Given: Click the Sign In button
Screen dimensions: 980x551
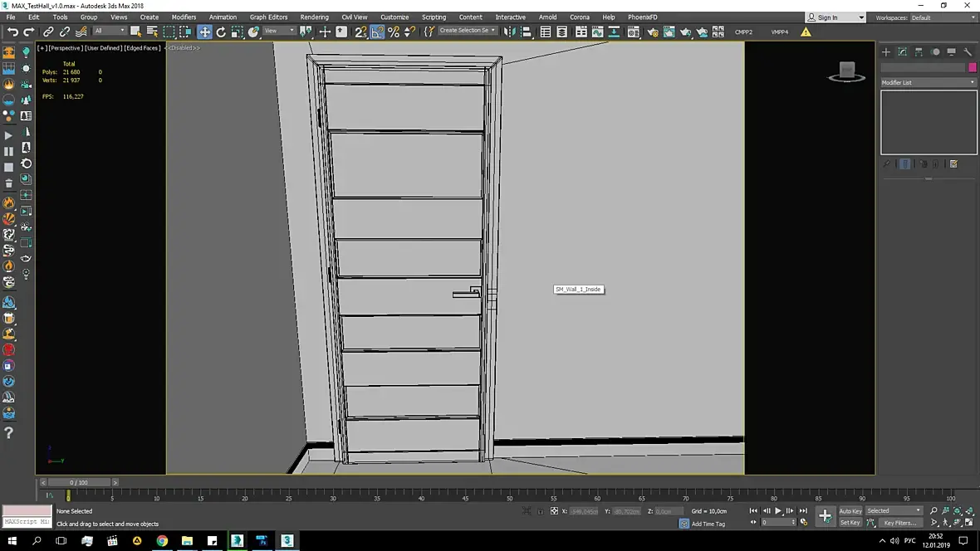Looking at the screenshot, I should point(835,17).
